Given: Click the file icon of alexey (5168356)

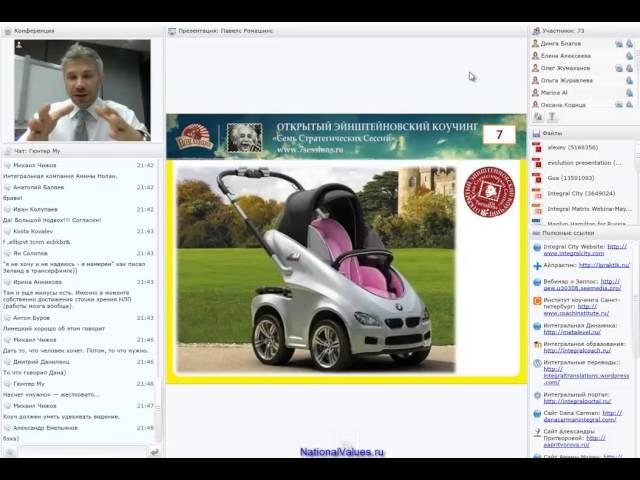Looking at the screenshot, I should click(537, 147).
